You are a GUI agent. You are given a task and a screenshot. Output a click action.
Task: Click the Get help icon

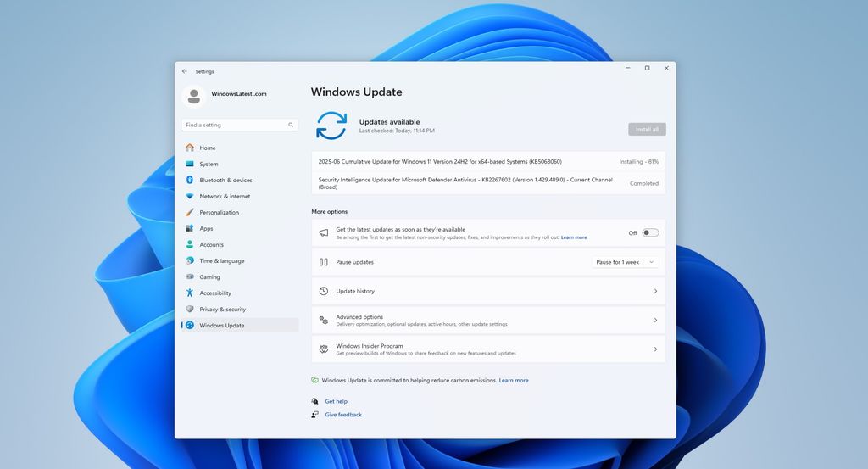(315, 401)
